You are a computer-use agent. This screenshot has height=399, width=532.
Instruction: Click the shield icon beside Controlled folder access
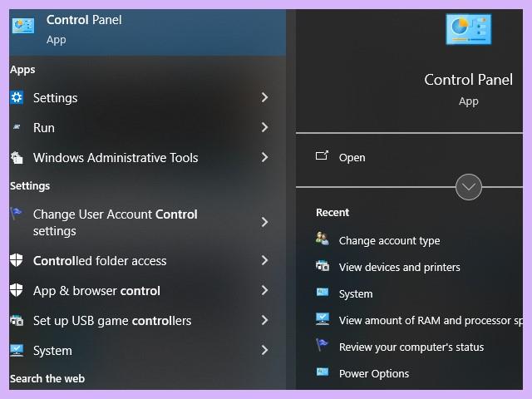17,260
